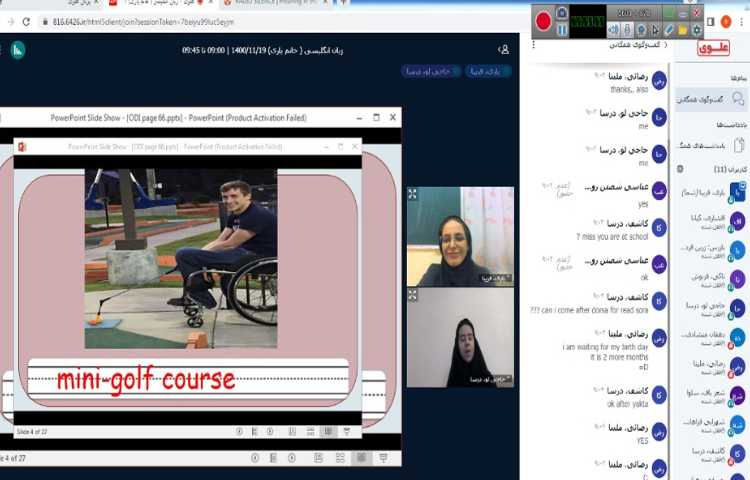
Task: Open shared notes in the sidebar
Action: tap(712, 145)
